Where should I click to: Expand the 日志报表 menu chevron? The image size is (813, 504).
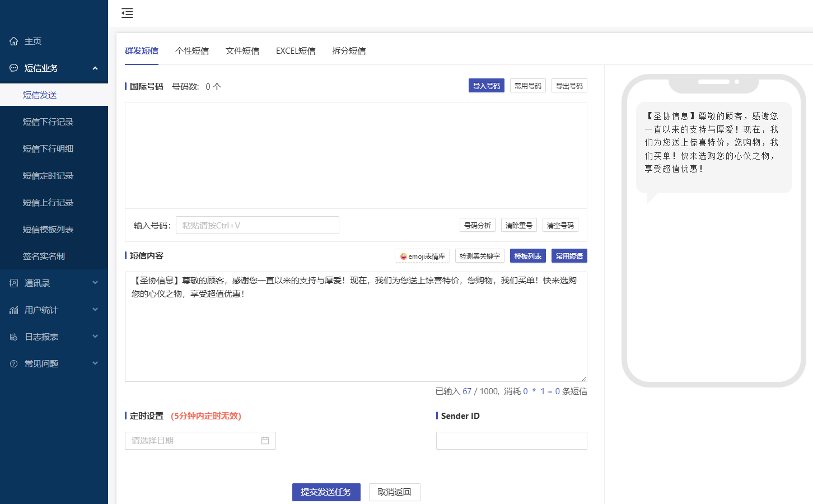(x=95, y=337)
